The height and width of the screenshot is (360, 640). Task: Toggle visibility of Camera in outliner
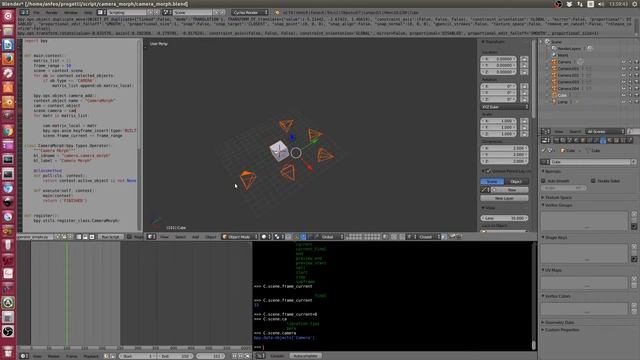click(x=623, y=62)
